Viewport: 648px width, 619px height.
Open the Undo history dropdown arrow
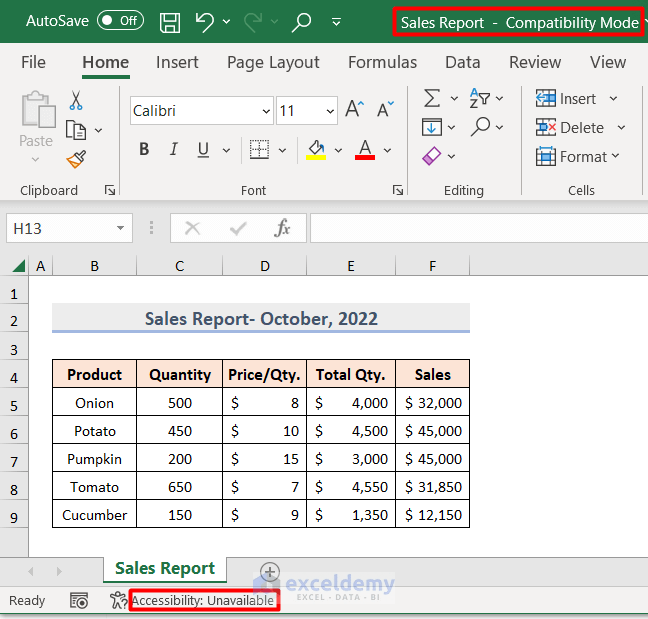[x=226, y=21]
